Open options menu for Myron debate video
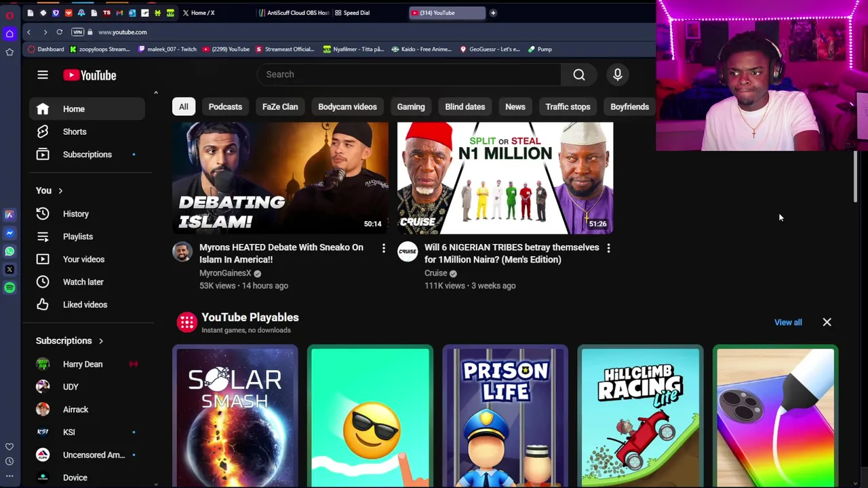The height and width of the screenshot is (488, 868). click(x=384, y=249)
